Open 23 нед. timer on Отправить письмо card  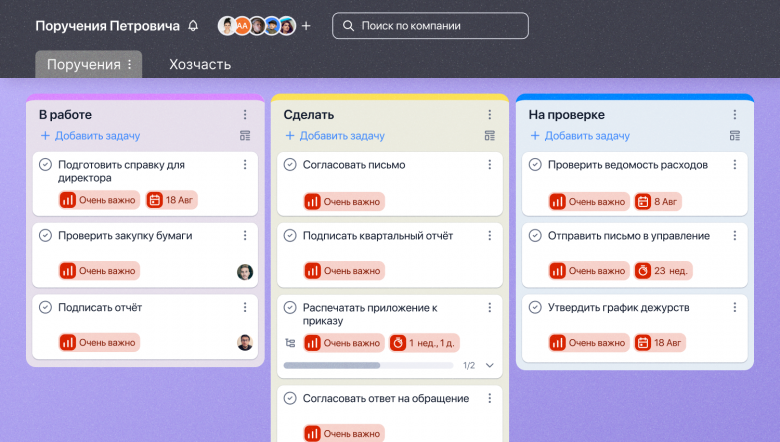(x=663, y=271)
